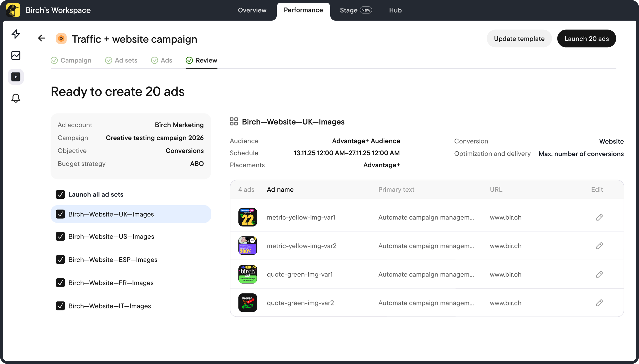
Task: Open the Ad sets step tab
Action: point(121,60)
